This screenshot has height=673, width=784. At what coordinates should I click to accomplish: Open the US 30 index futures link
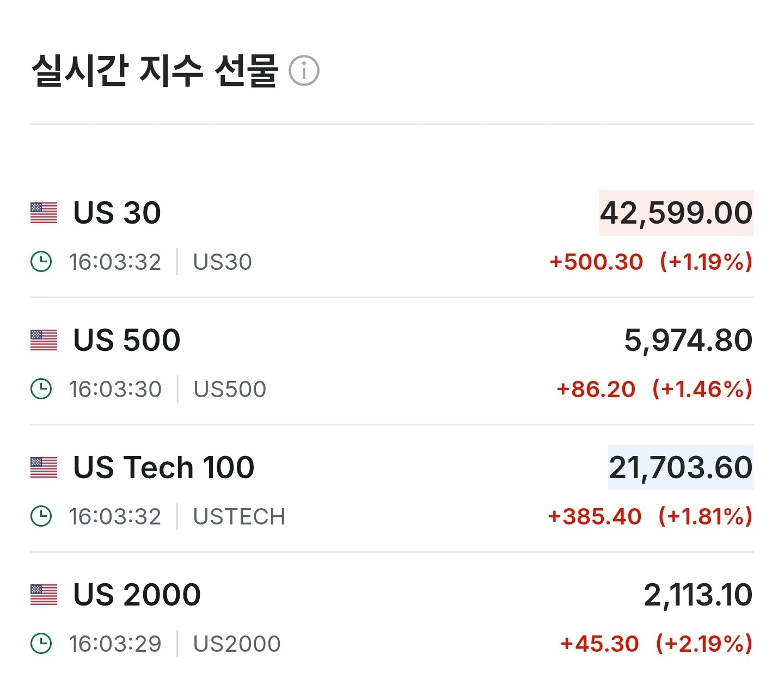click(117, 213)
